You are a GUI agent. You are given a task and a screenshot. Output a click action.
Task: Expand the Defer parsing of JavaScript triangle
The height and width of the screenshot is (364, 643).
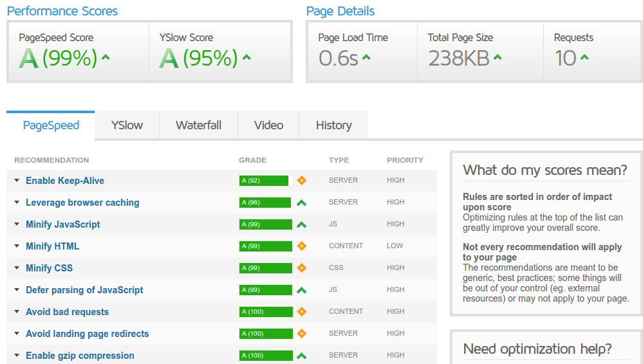pos(17,290)
